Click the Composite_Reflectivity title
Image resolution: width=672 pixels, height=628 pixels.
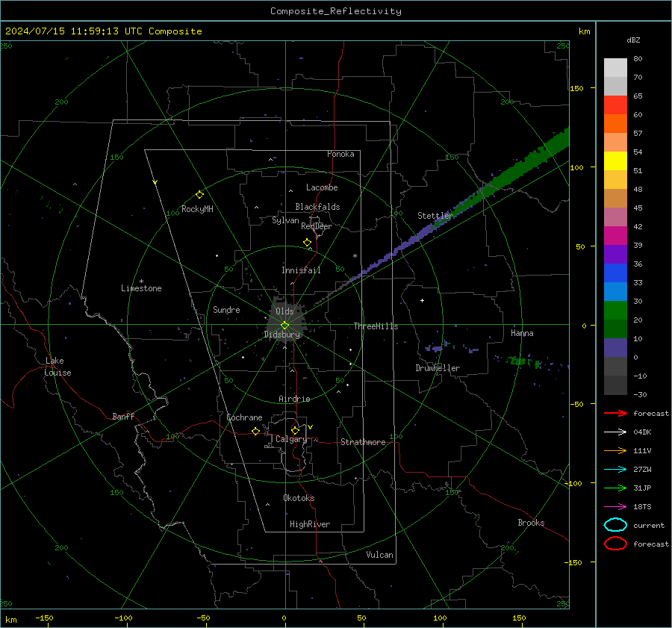(x=336, y=11)
